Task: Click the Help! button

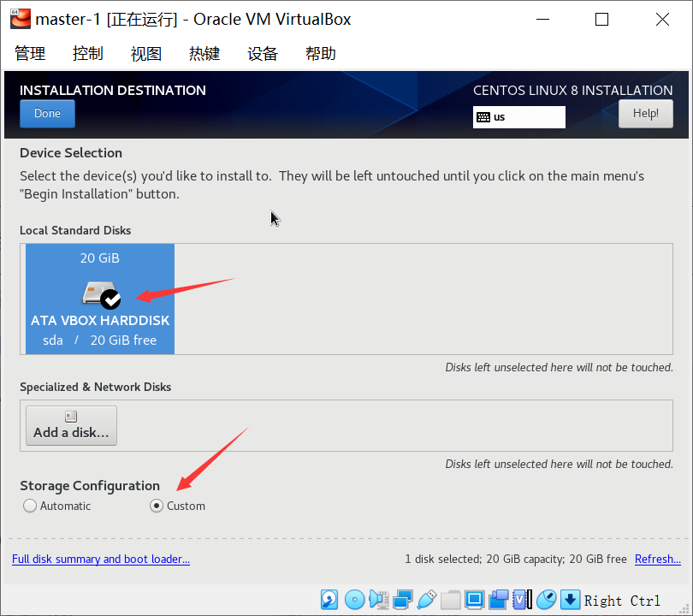Action: (x=646, y=114)
